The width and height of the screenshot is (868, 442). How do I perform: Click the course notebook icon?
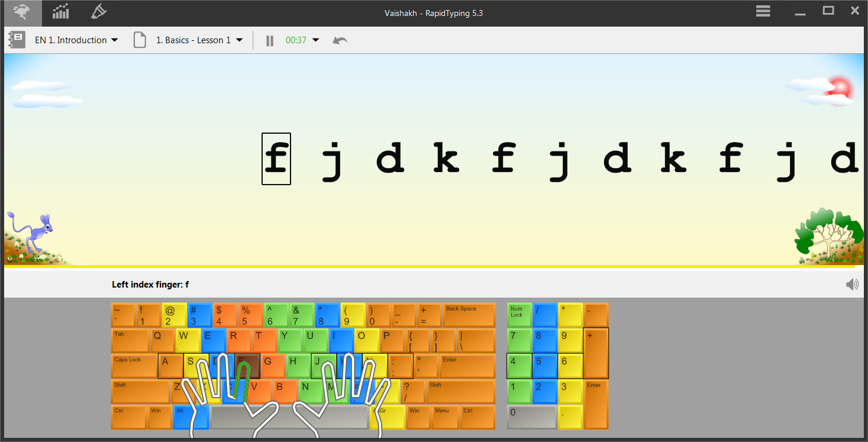17,40
